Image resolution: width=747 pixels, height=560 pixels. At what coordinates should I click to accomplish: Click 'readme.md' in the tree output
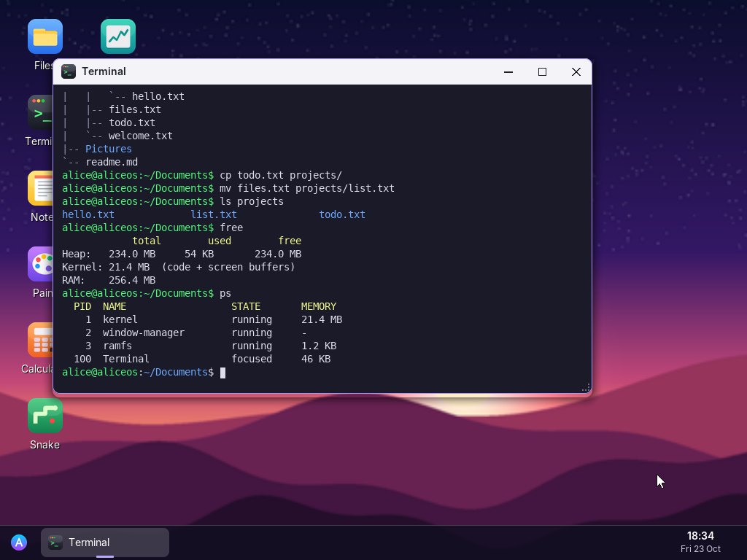[x=112, y=162]
